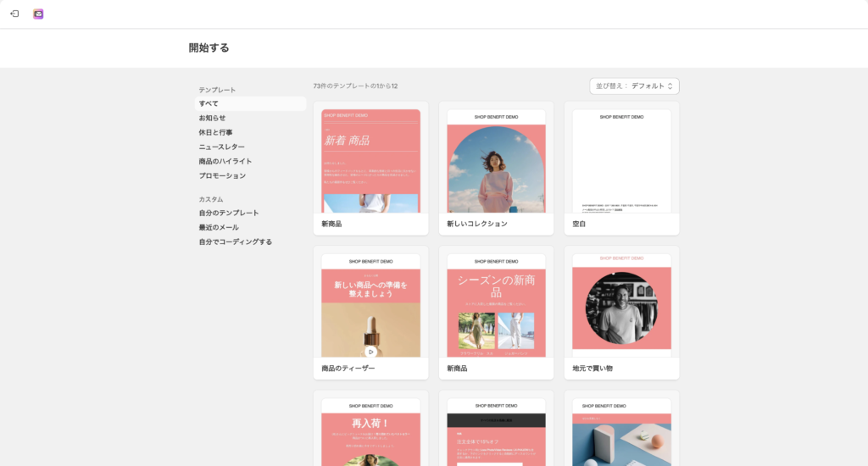Open 最近のメール under カスタム
This screenshot has height=466, width=868.
click(x=219, y=227)
